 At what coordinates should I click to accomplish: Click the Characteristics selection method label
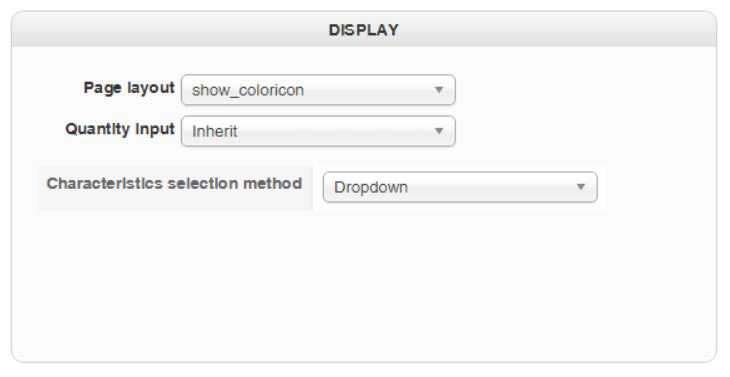[x=175, y=183]
